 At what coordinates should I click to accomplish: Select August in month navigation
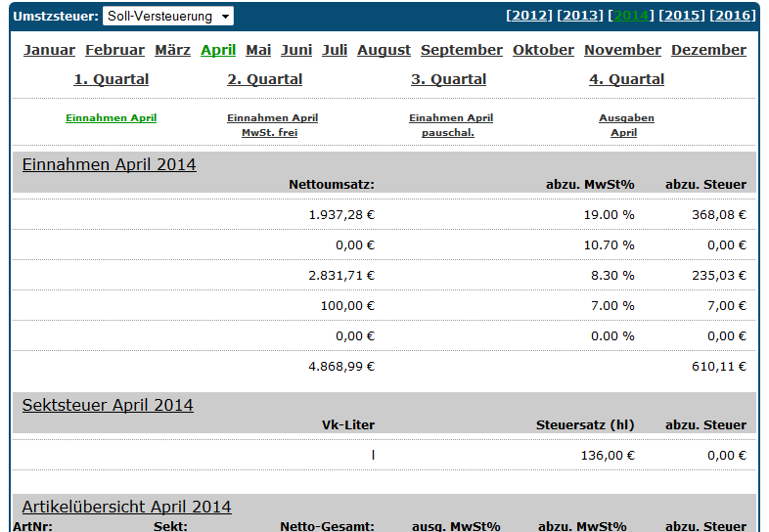[x=384, y=50]
